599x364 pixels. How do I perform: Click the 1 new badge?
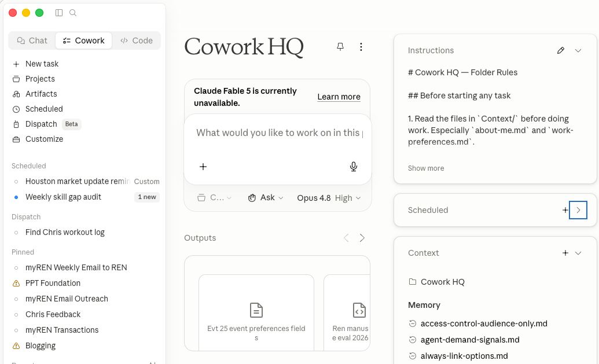147,197
